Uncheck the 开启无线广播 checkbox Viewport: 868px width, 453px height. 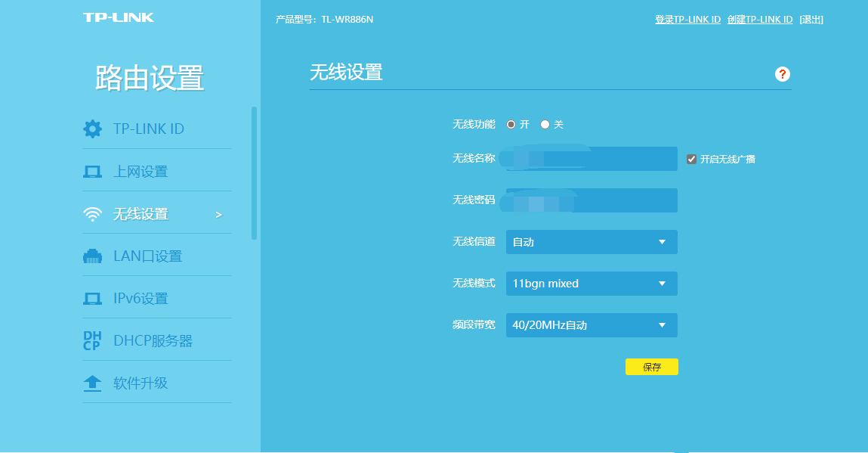693,158
